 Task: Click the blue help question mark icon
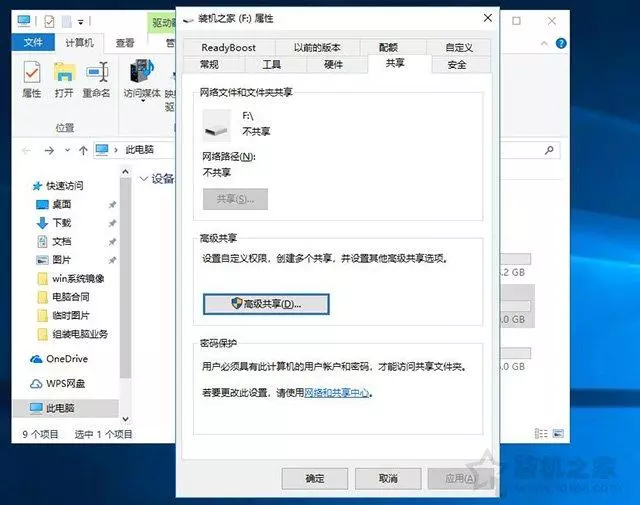point(561,43)
